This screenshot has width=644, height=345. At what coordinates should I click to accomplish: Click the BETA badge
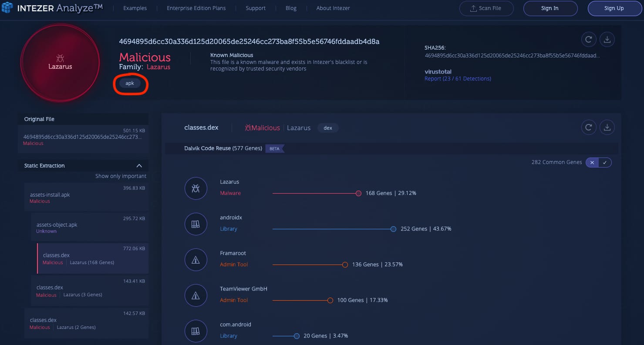click(275, 148)
